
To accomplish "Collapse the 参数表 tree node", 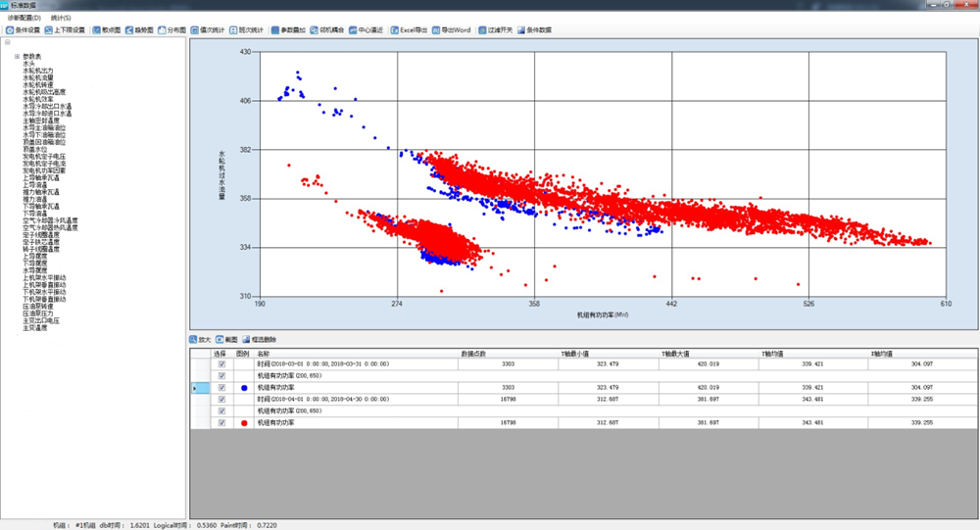I will coord(18,56).
